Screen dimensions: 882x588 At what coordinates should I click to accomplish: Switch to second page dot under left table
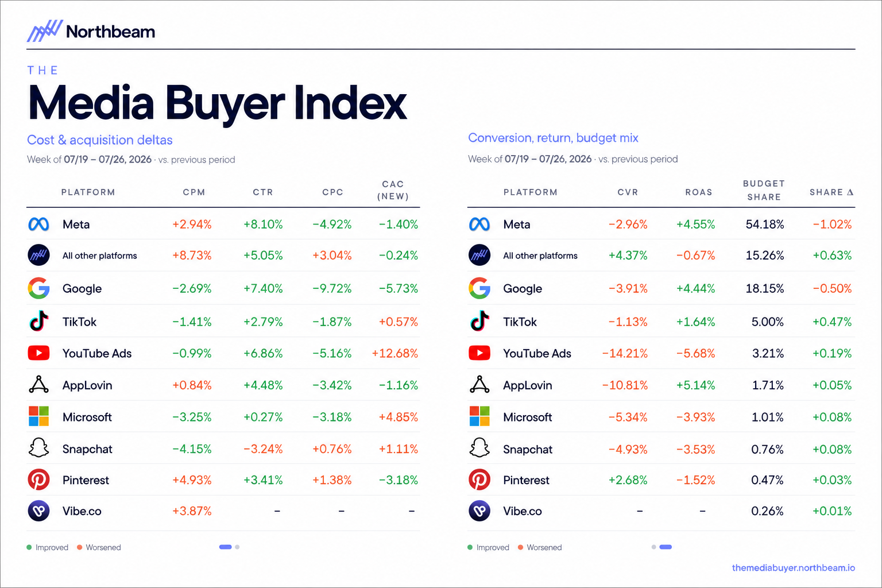tap(237, 547)
